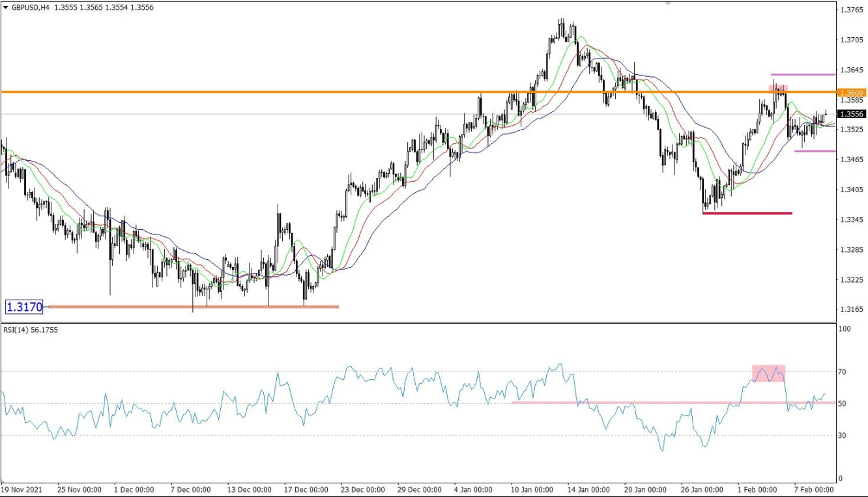Click the 7 Feb 00:00 date label

pyautogui.click(x=815, y=489)
